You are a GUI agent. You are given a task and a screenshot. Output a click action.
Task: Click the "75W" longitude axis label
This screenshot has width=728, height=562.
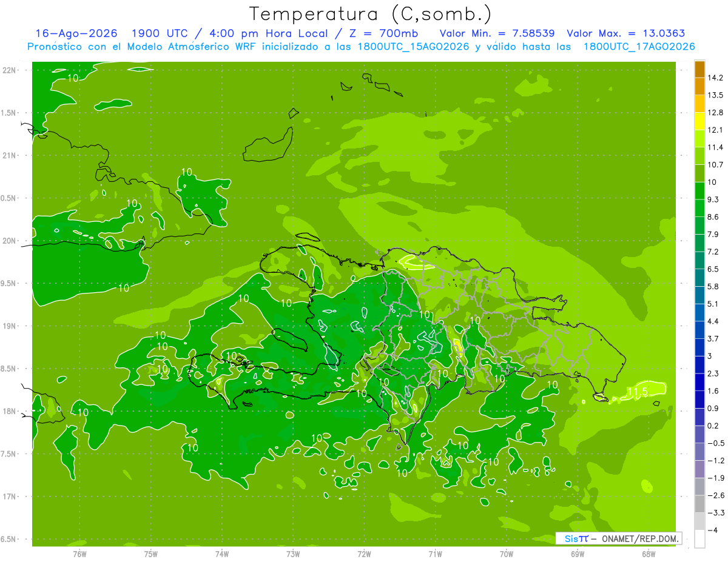(151, 554)
